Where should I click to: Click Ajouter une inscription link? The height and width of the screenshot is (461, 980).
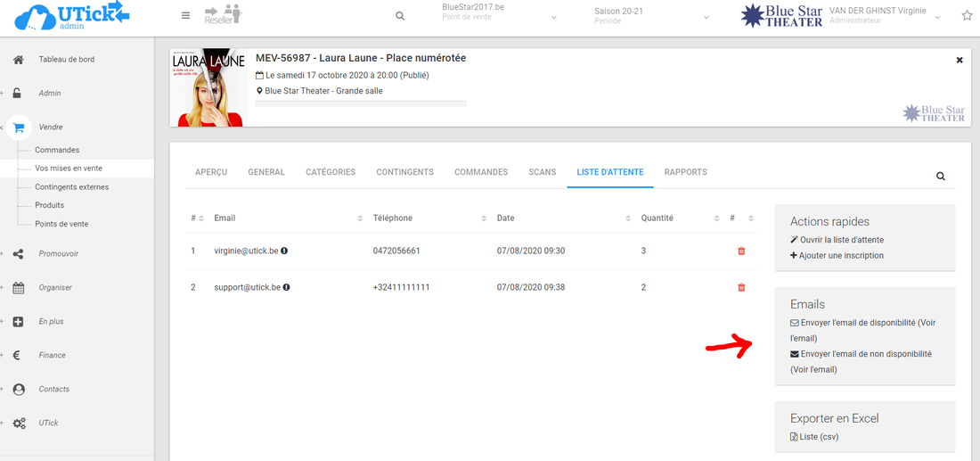pyautogui.click(x=841, y=256)
